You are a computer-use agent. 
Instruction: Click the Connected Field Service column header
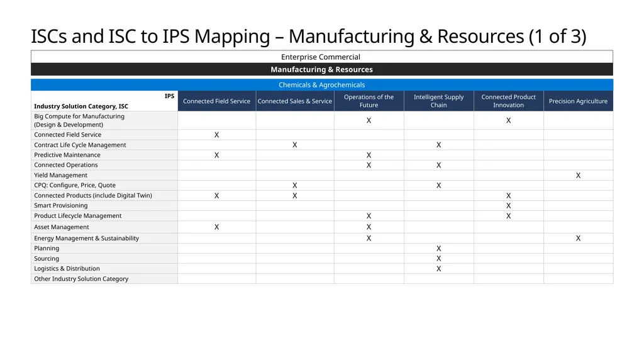click(217, 101)
